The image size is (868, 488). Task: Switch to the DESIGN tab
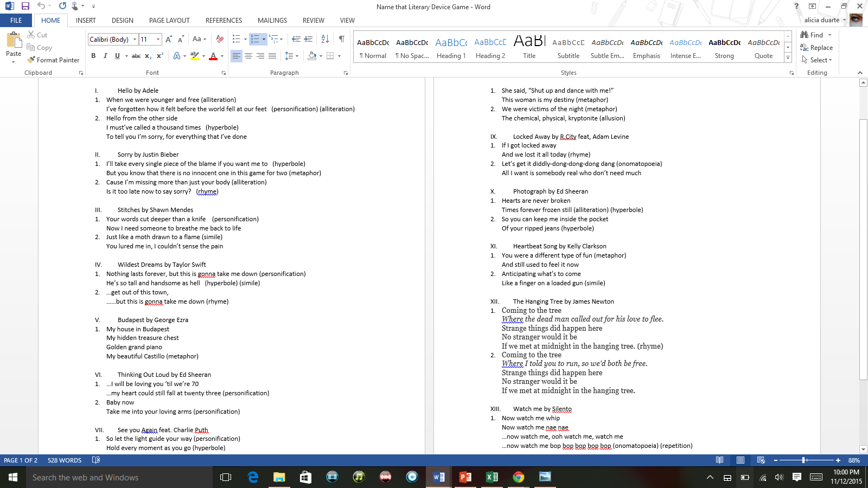click(x=123, y=21)
